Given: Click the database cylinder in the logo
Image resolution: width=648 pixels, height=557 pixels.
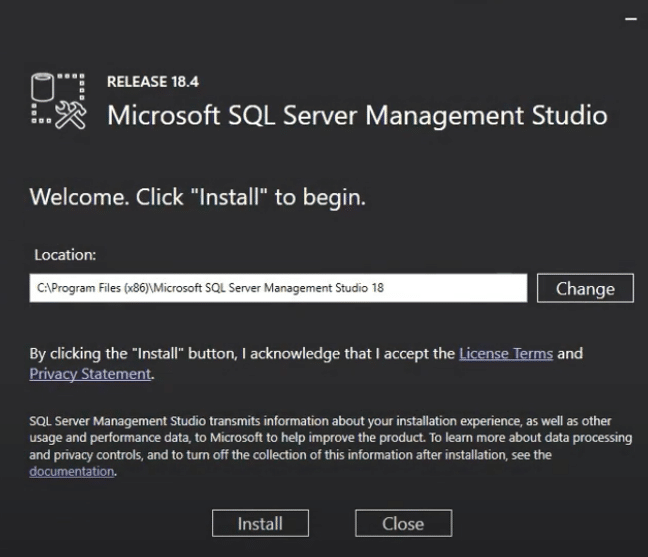Looking at the screenshot, I should (x=43, y=88).
